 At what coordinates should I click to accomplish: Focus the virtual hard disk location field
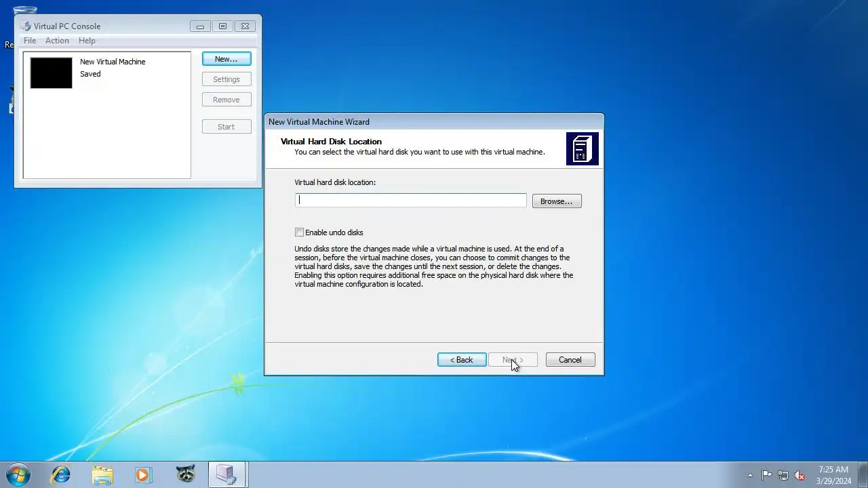pos(411,201)
